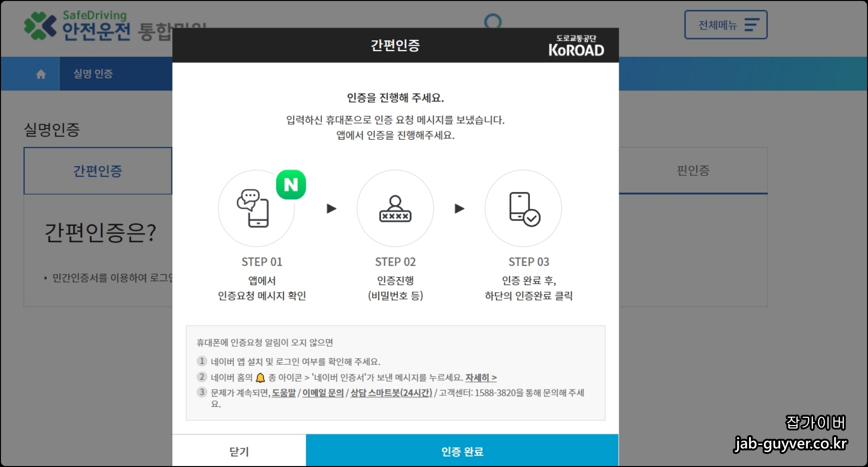Click the search magnifier icon above the modal
868x467 pixels.
point(493,22)
